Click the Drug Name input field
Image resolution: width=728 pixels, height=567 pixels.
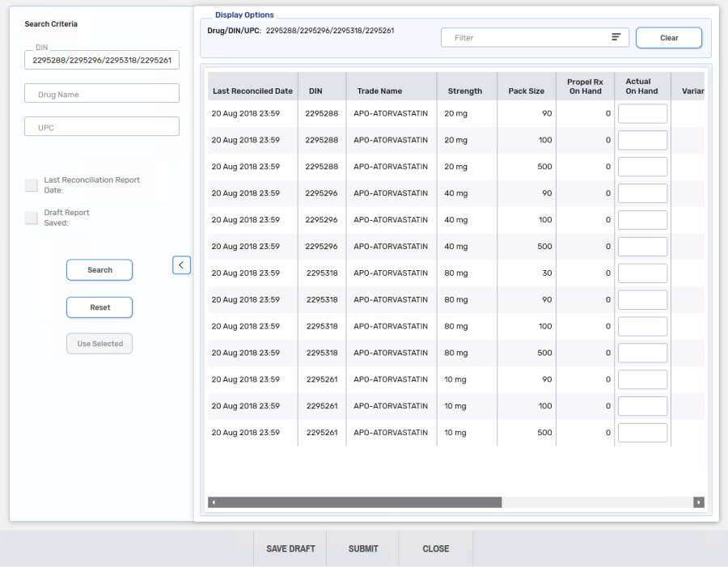click(101, 93)
